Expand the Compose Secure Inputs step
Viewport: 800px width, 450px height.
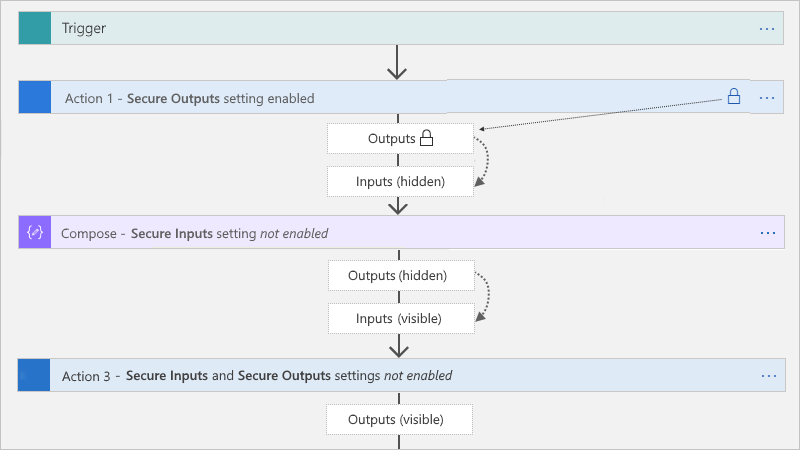pyautogui.click(x=195, y=233)
